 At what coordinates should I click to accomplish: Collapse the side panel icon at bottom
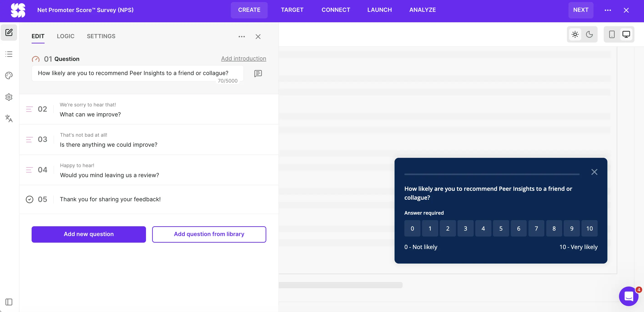click(x=9, y=302)
